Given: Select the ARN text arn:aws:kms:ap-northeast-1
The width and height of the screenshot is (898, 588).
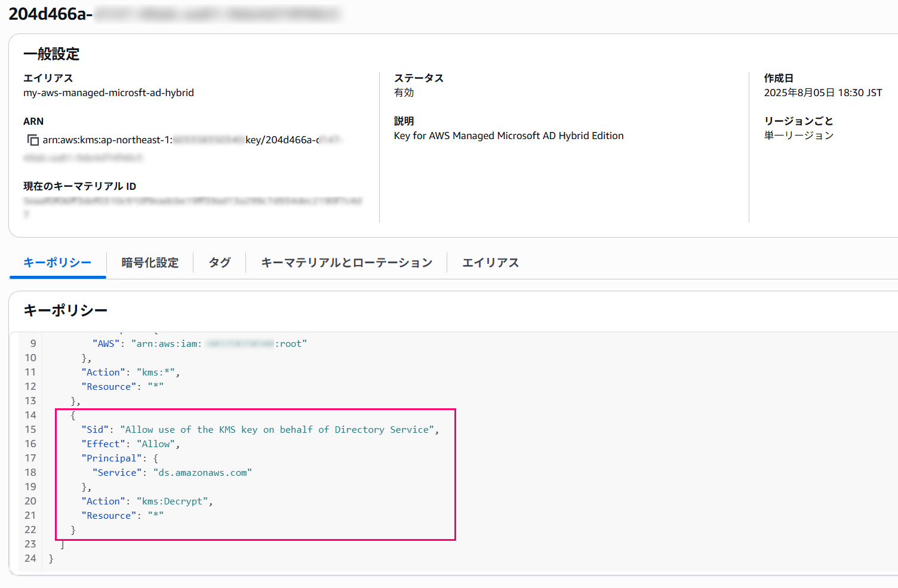Looking at the screenshot, I should (107, 140).
